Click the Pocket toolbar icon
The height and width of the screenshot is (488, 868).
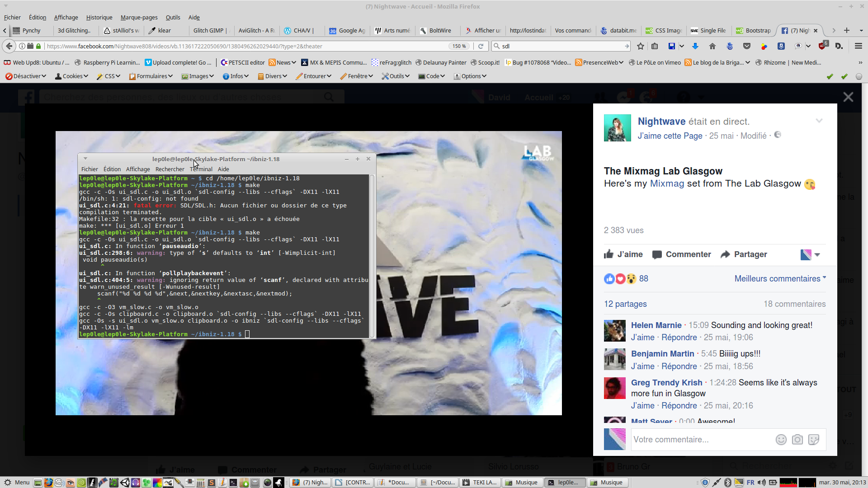[x=747, y=46]
